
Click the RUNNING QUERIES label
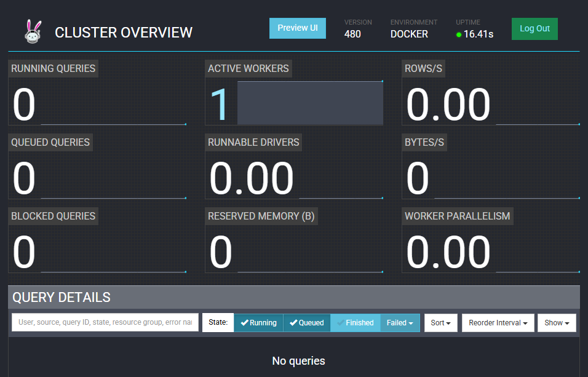[x=54, y=68]
